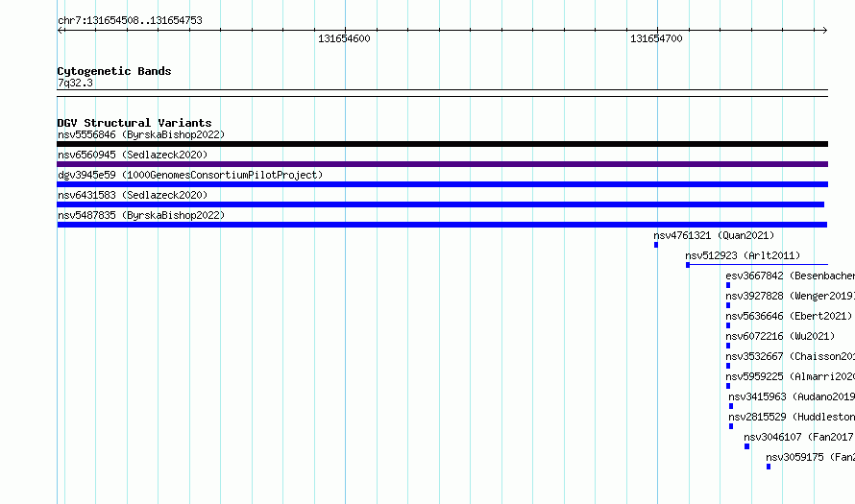Open the nsv5959225 (Almarri2020) variant label
Image resolution: width=855 pixels, height=504 pixels.
(x=790, y=376)
